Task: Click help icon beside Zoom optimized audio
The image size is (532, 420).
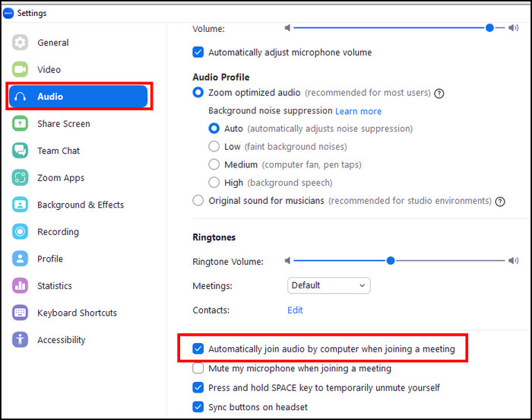Action: click(439, 93)
